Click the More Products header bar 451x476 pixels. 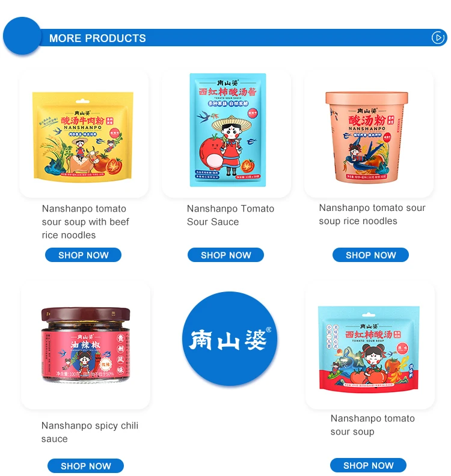pos(225,37)
